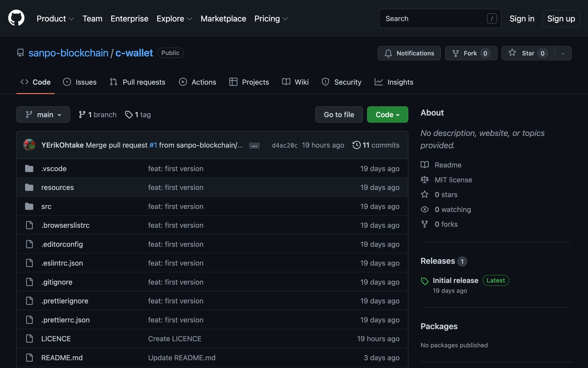The width and height of the screenshot is (588, 368).
Task: Click the Readme link in About
Action: point(441,165)
